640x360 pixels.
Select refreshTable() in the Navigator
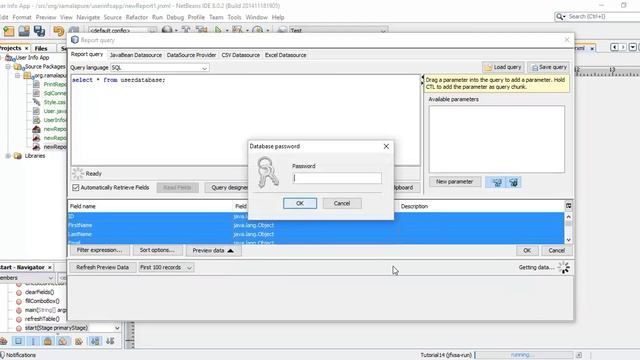tap(42, 319)
